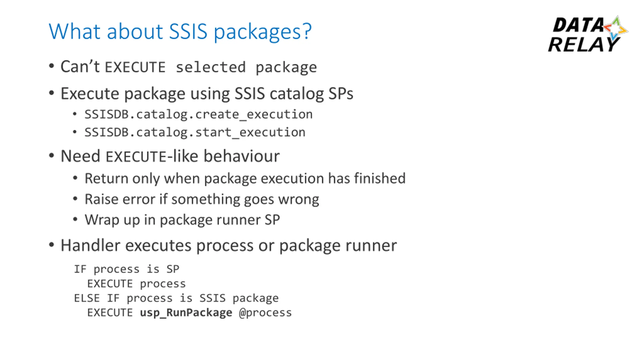
Task: Click 'Need EXECUTE-like behaviour' bullet
Action: pos(170,156)
